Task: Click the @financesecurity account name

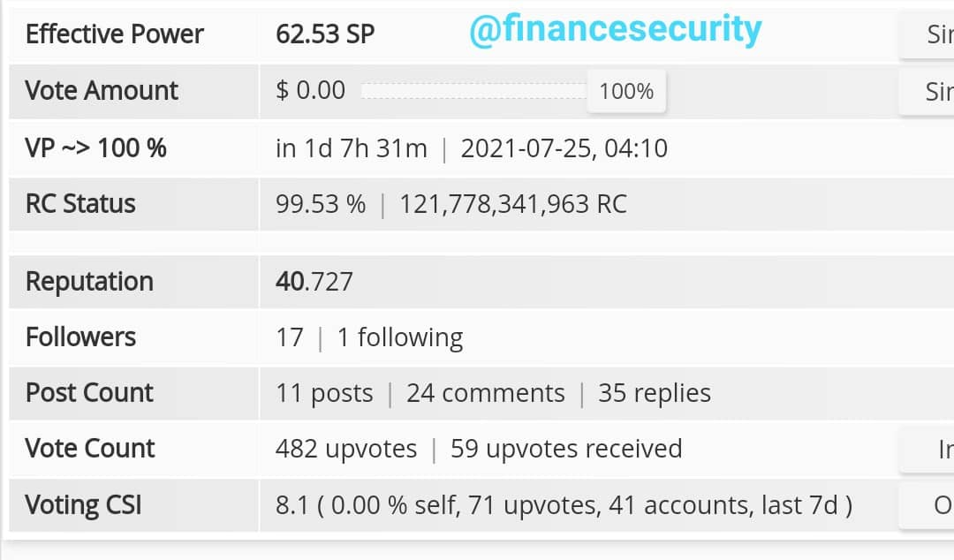Action: point(615,30)
